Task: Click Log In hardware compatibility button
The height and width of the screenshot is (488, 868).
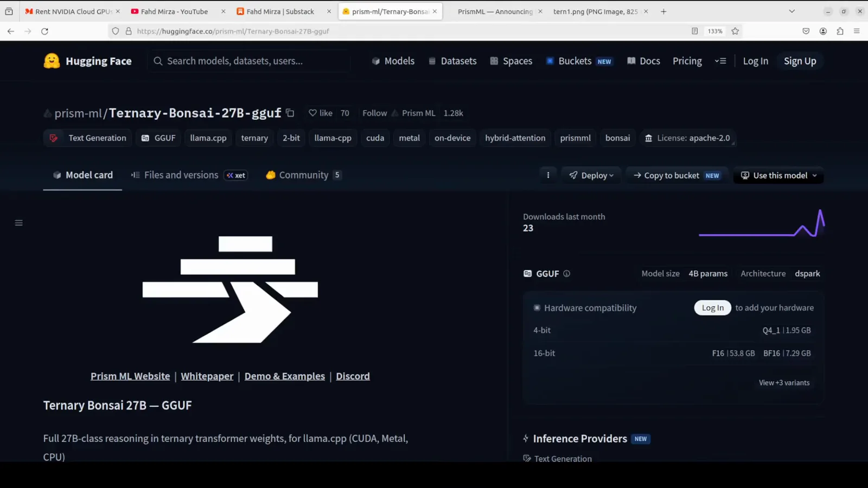Action: (x=712, y=307)
